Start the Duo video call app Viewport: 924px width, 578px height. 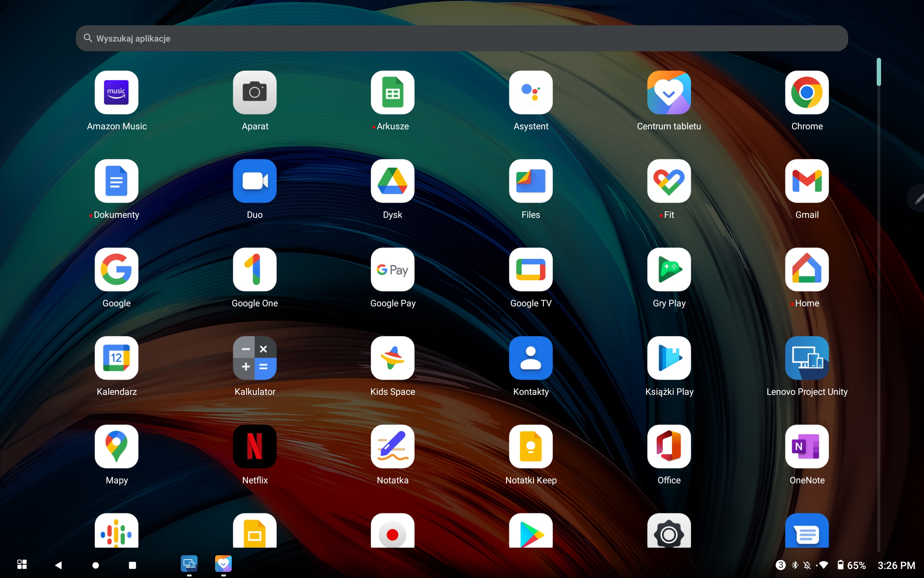[255, 181]
